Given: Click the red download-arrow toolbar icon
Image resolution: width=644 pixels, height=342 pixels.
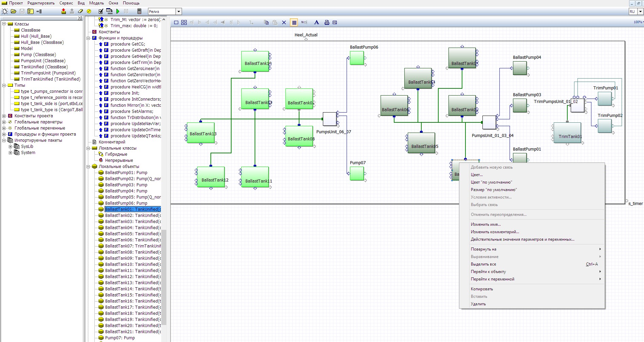Looking at the screenshot, I should click(63, 11).
